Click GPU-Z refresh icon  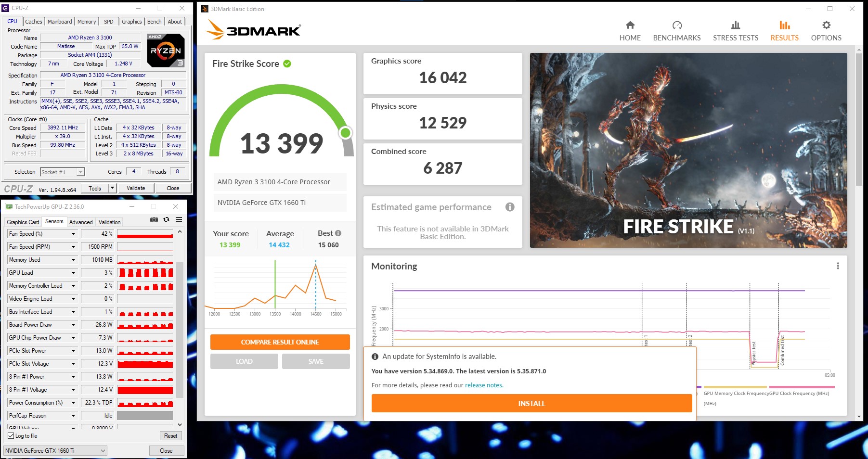click(167, 219)
